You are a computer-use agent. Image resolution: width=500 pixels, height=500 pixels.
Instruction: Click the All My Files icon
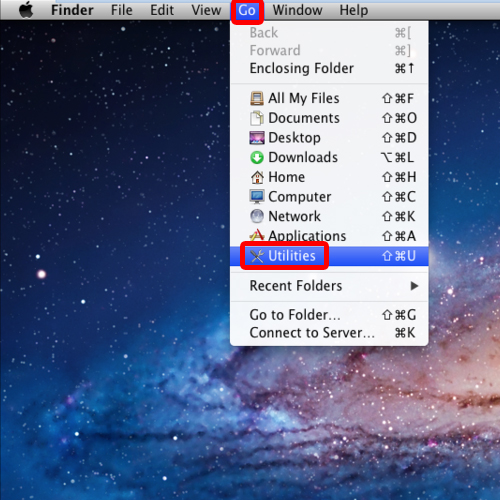(257, 98)
